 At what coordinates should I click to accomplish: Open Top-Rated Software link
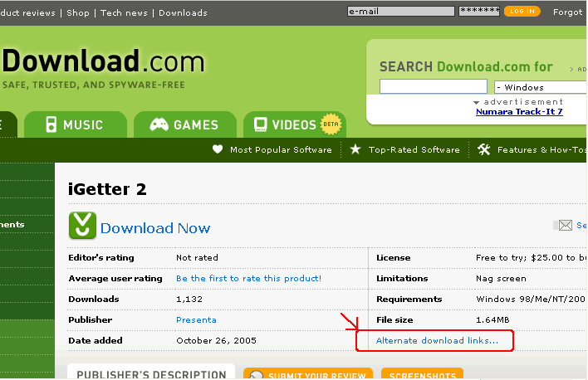click(x=414, y=149)
